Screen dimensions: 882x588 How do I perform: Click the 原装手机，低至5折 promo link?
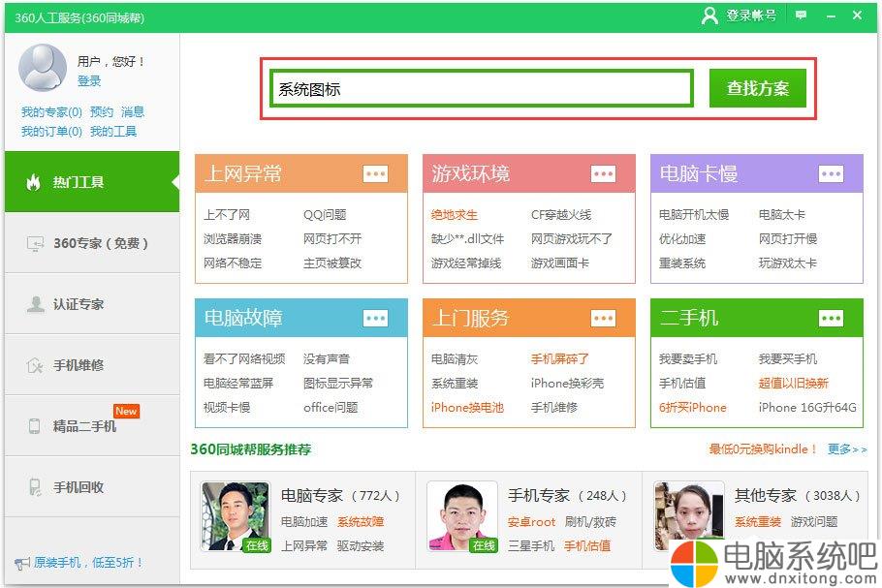point(89,563)
